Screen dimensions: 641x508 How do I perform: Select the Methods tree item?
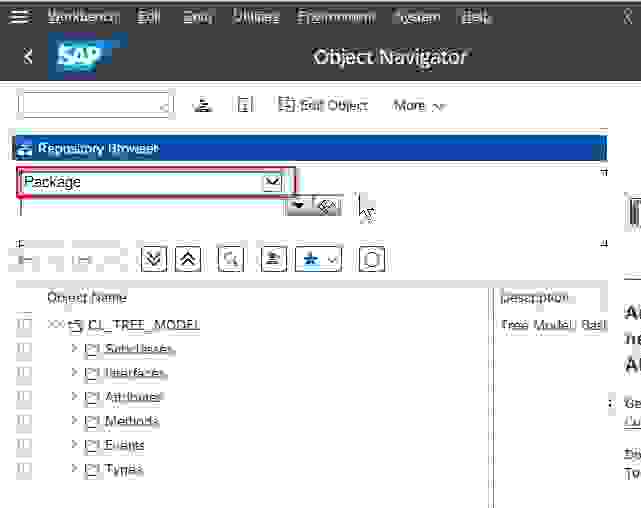(x=132, y=421)
